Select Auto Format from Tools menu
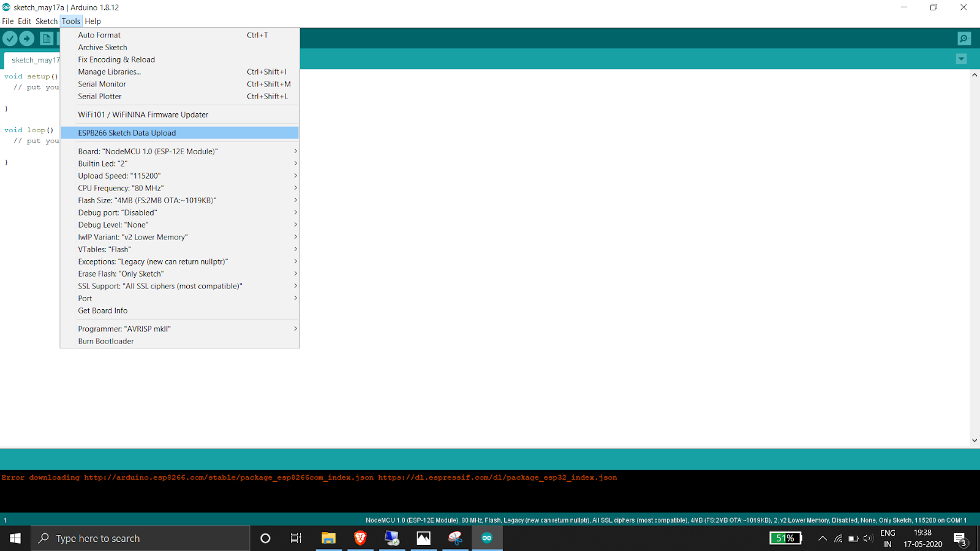Screen dimensions: 980x551 (x=179, y=35)
